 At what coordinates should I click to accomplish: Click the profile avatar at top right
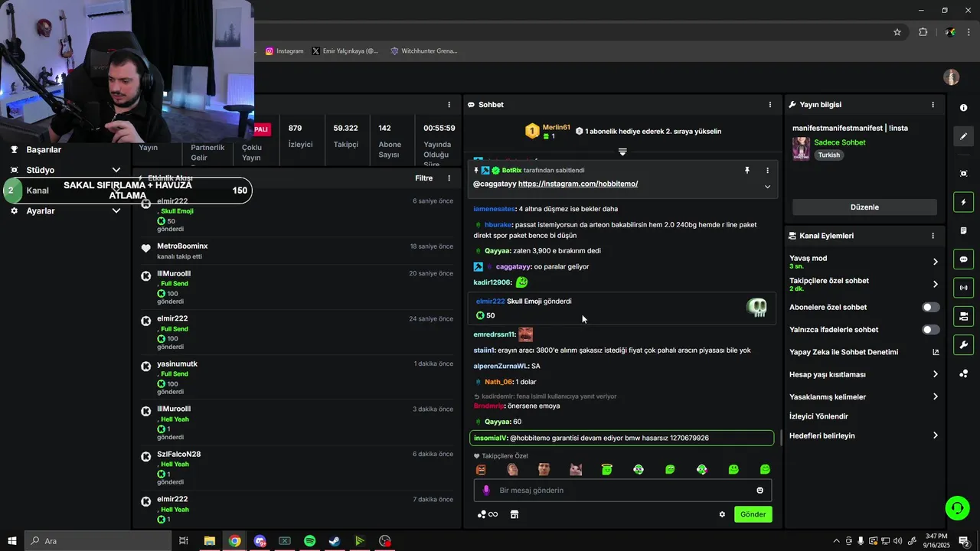(x=951, y=77)
